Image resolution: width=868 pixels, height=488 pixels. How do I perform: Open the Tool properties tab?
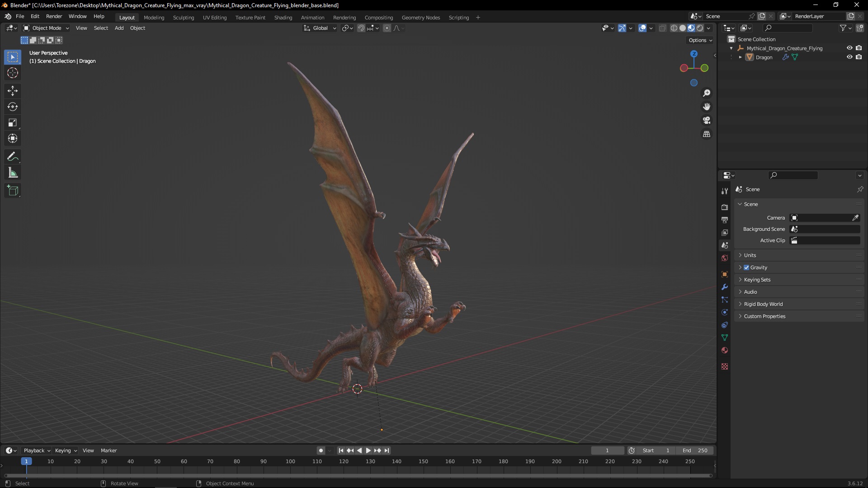click(725, 191)
